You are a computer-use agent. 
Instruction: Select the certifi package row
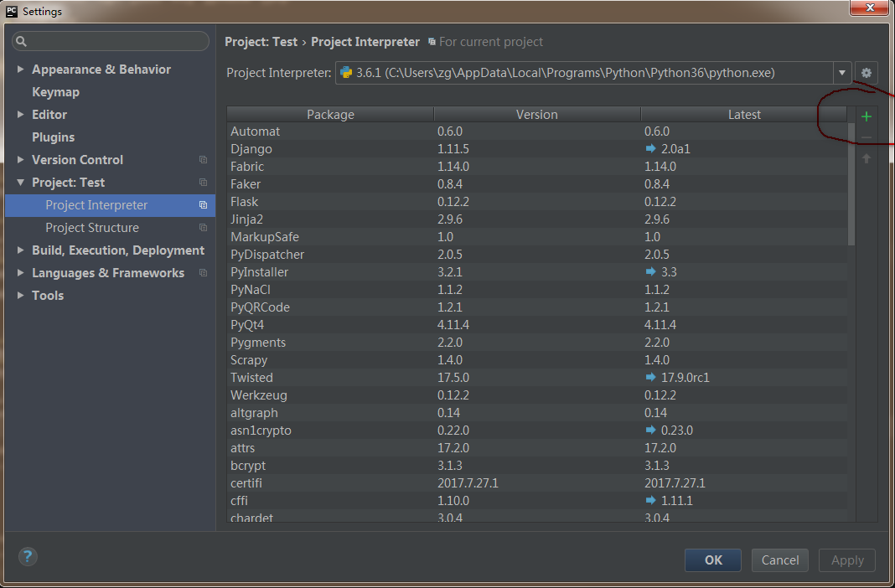pos(537,483)
